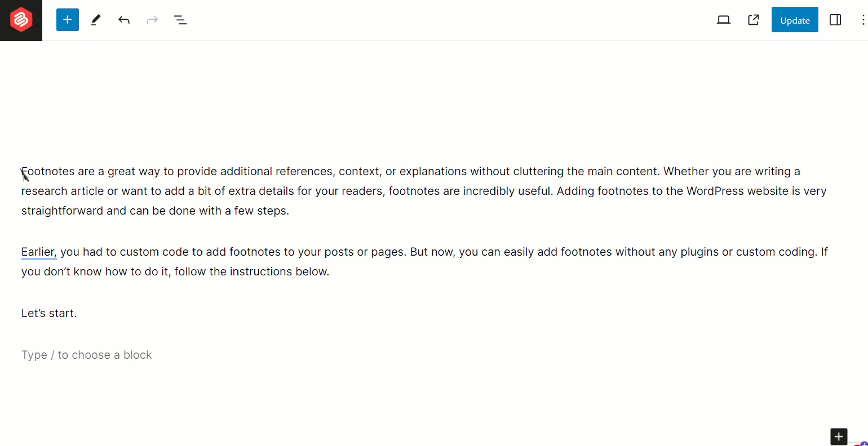The width and height of the screenshot is (868, 446).
Task: Click the Update button
Action: point(795,20)
